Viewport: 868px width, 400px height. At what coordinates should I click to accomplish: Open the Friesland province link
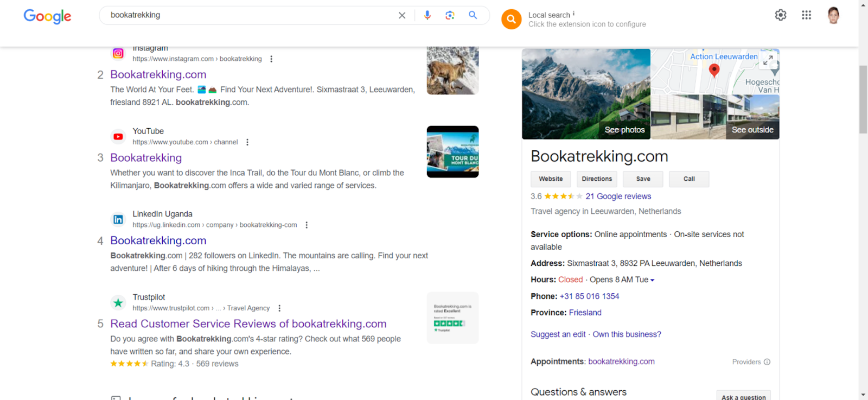click(x=585, y=313)
